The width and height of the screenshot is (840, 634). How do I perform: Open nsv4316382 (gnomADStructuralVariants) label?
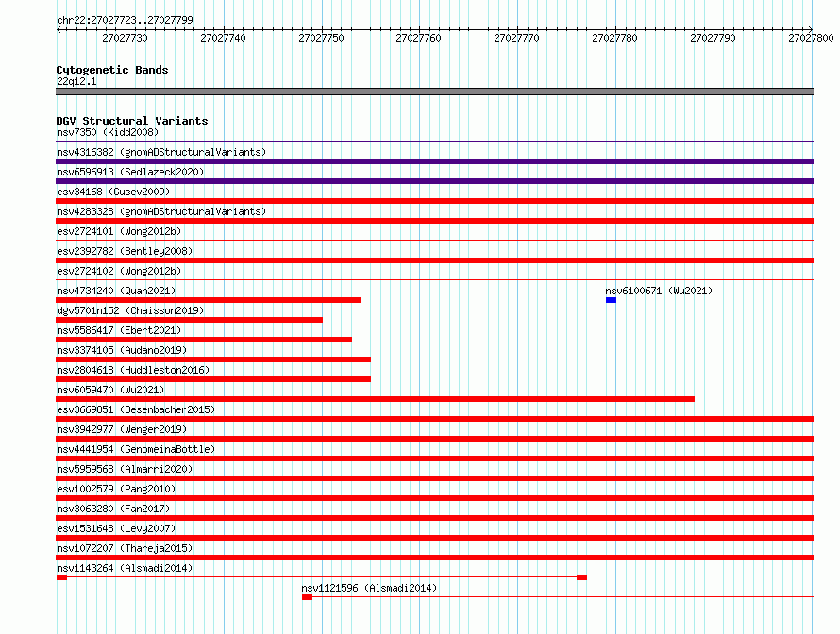161,152
